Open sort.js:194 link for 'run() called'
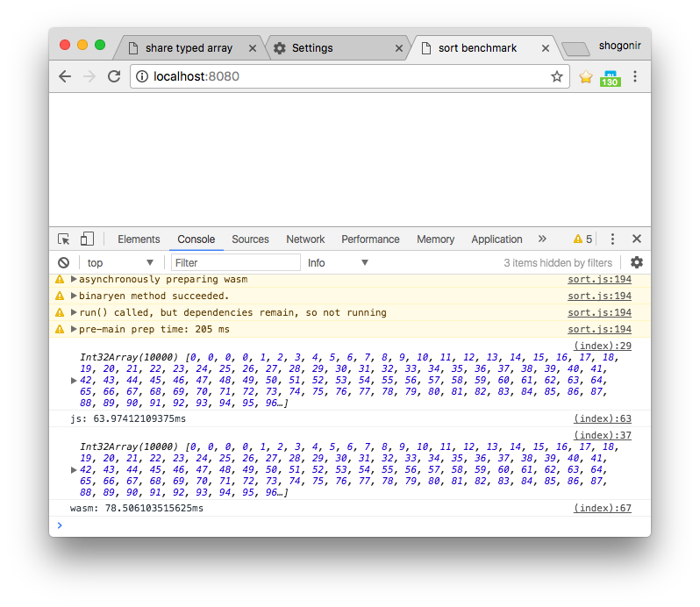The image size is (700, 607). pyautogui.click(x=599, y=312)
